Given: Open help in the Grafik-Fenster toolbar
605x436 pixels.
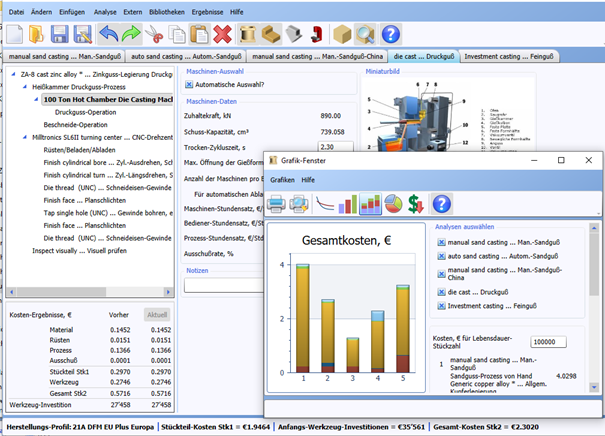Looking at the screenshot, I should pyautogui.click(x=442, y=204).
